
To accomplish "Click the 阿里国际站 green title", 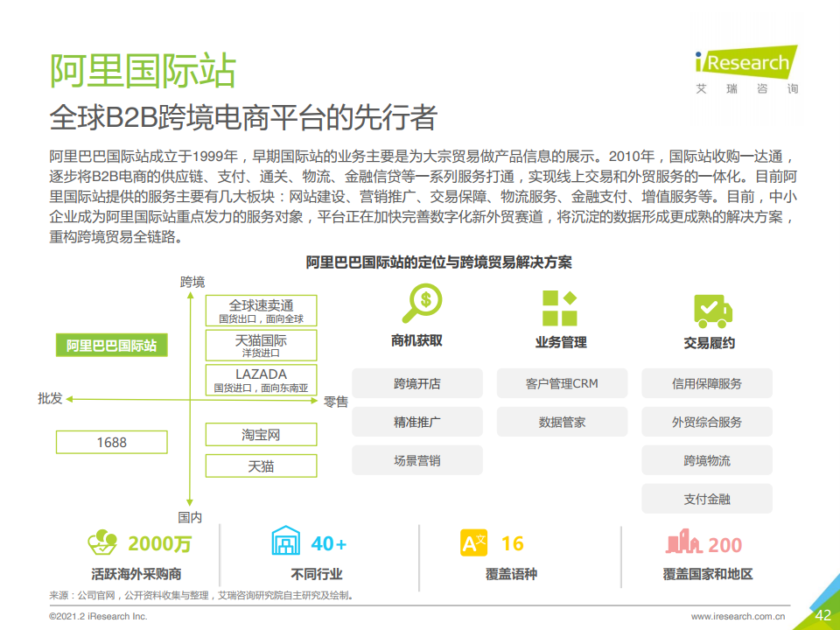I will 143,70.
